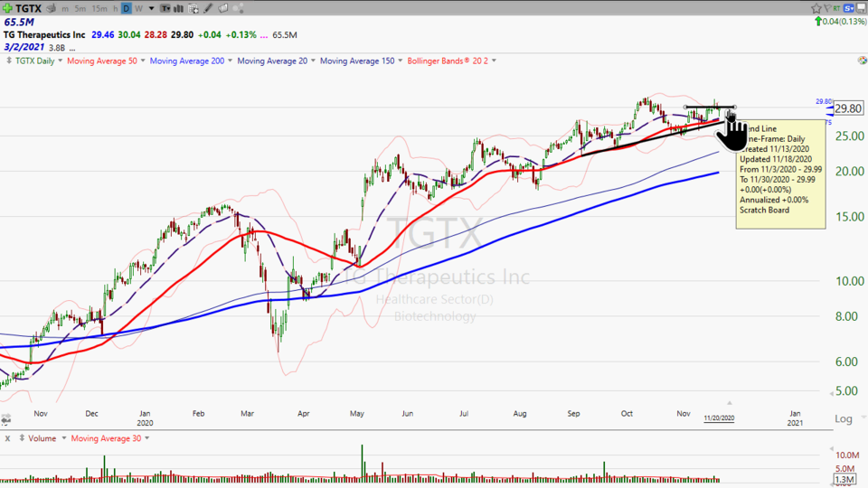Click the save floppy-disk icon
Image resolution: width=868 pixels, height=488 pixels.
862,8
